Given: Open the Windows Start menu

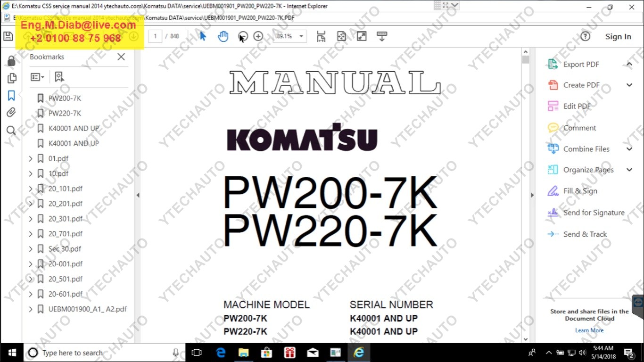Looking at the screenshot, I should (11, 353).
